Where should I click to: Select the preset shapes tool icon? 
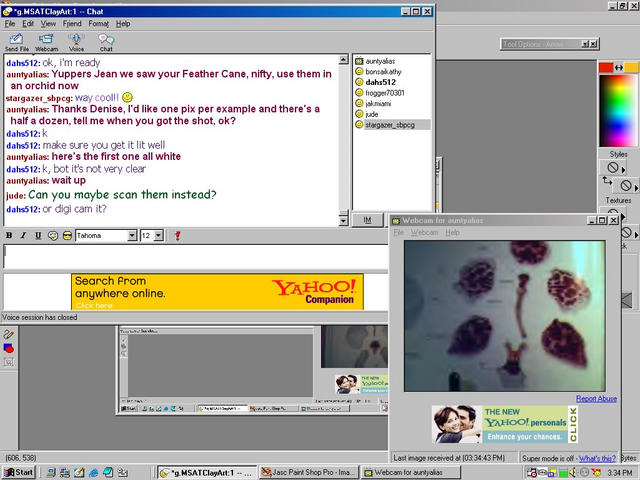(9, 348)
